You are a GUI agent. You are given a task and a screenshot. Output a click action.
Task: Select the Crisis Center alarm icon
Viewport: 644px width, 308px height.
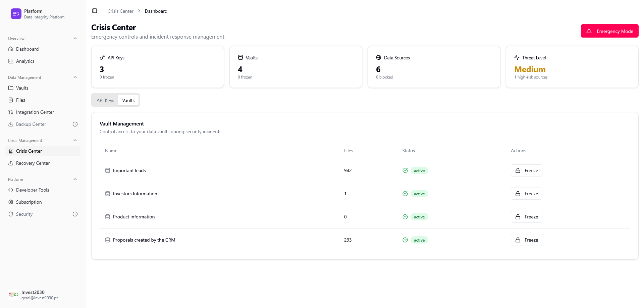11,151
